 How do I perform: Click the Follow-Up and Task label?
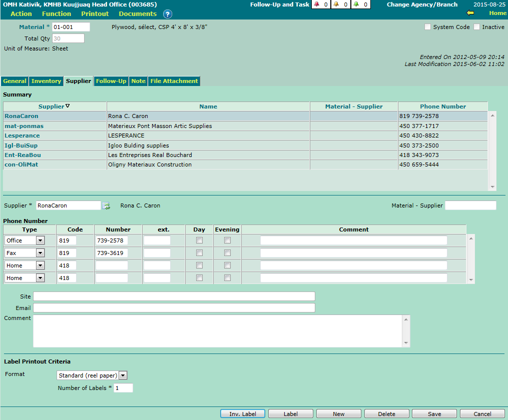coord(280,4)
